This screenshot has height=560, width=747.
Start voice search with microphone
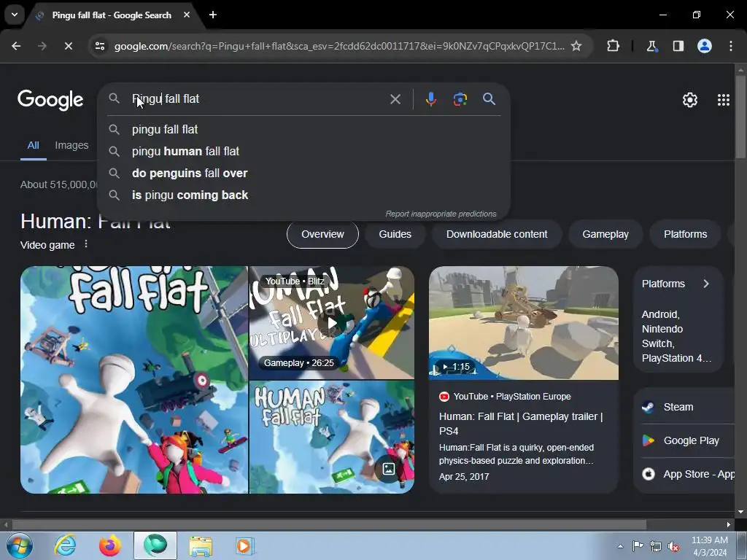430,99
